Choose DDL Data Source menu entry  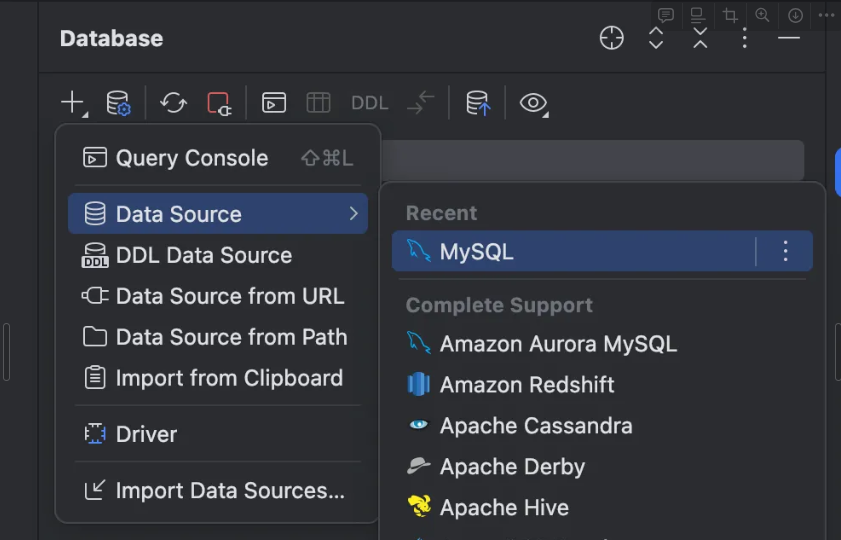point(203,255)
